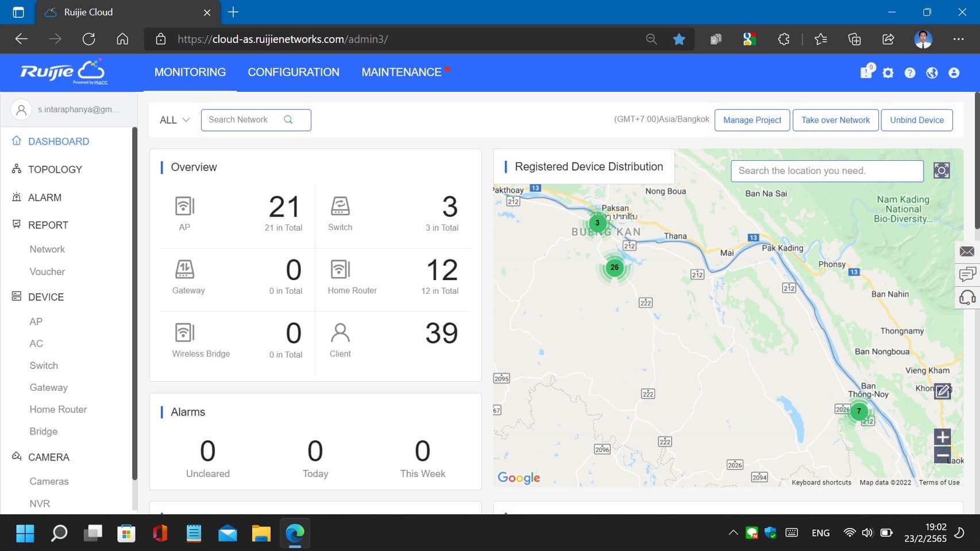
Task: Open settings gear in Ruijie header
Action: tap(888, 73)
